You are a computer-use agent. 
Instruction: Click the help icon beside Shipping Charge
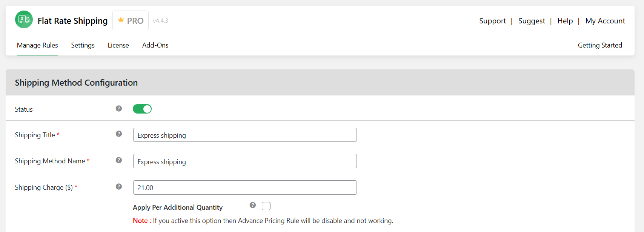pos(119,186)
